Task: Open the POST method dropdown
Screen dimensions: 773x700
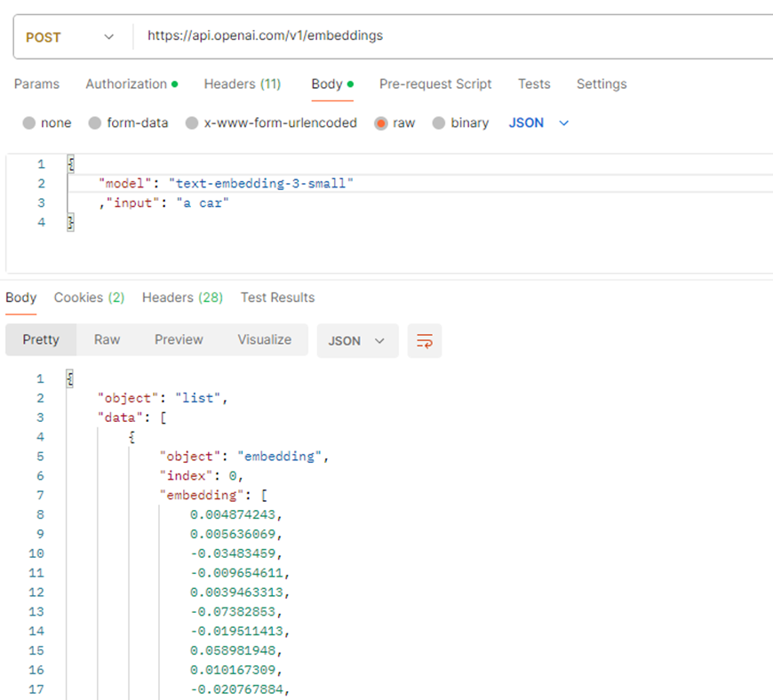Action: click(x=71, y=37)
